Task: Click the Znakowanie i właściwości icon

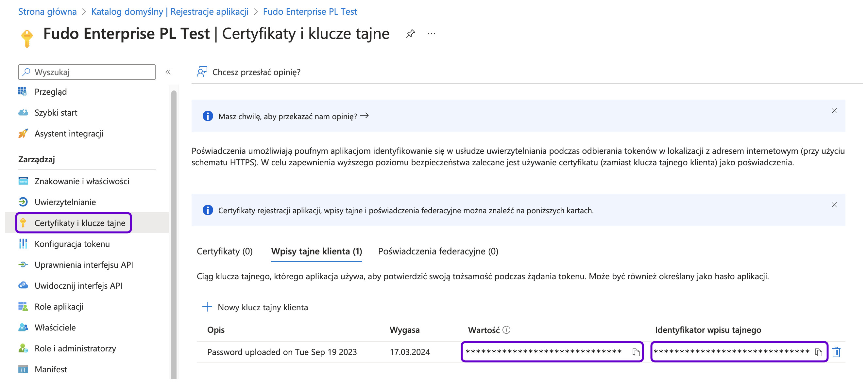Action: point(23,181)
